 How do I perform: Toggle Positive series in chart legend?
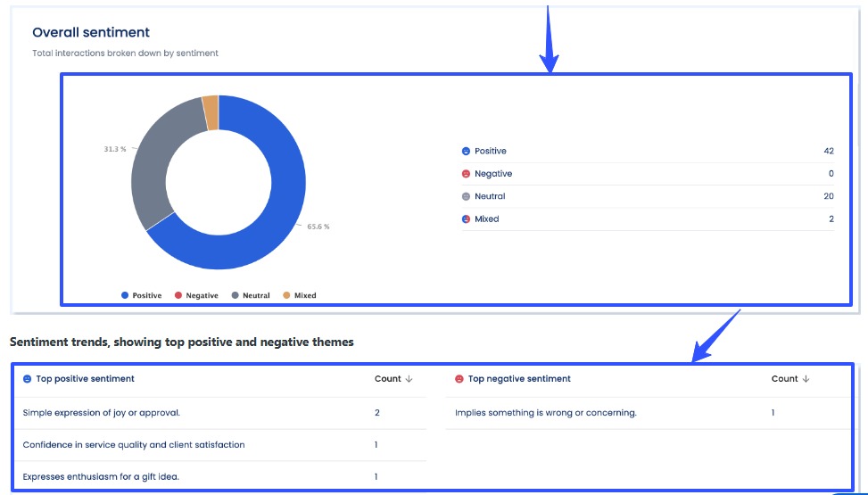(141, 295)
